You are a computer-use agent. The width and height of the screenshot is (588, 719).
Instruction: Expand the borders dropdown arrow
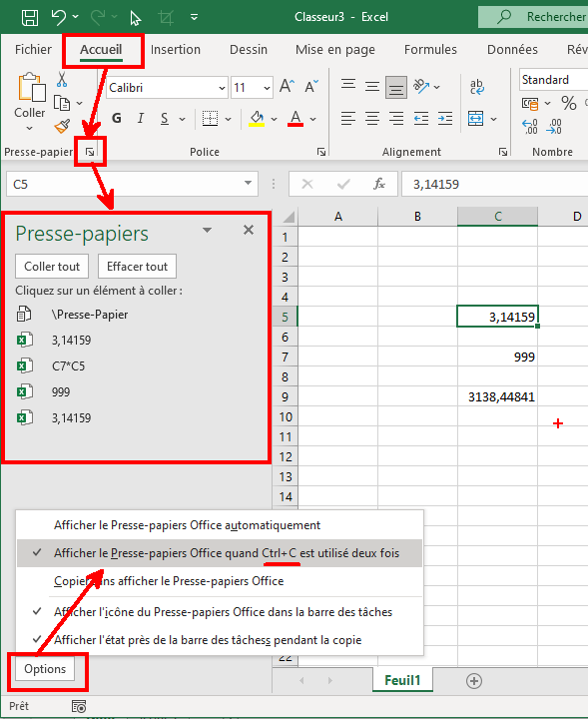tap(228, 119)
